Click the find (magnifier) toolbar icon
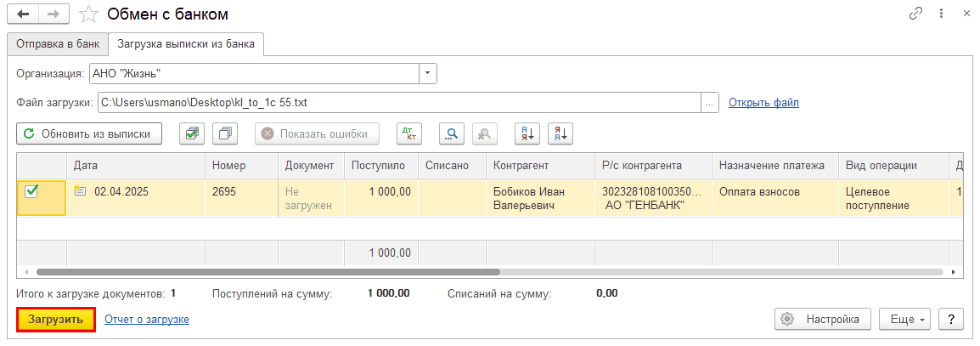Image resolution: width=980 pixels, height=346 pixels. tap(452, 133)
